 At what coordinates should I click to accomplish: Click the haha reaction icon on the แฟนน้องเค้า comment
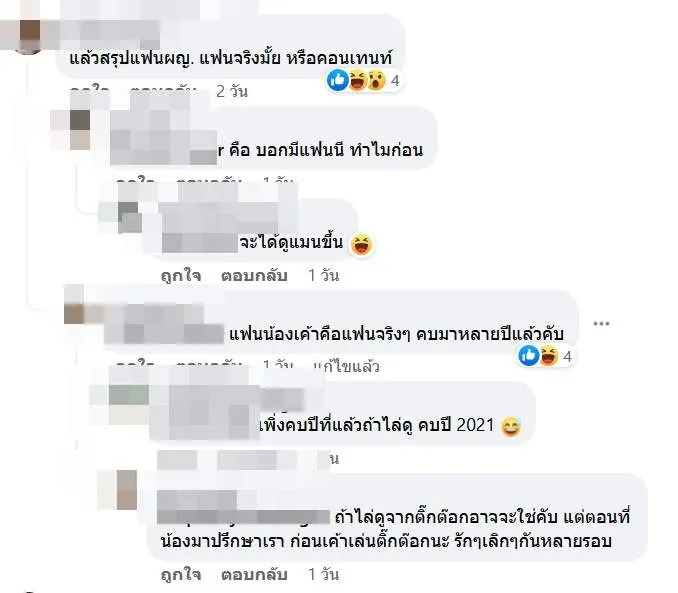click(548, 356)
